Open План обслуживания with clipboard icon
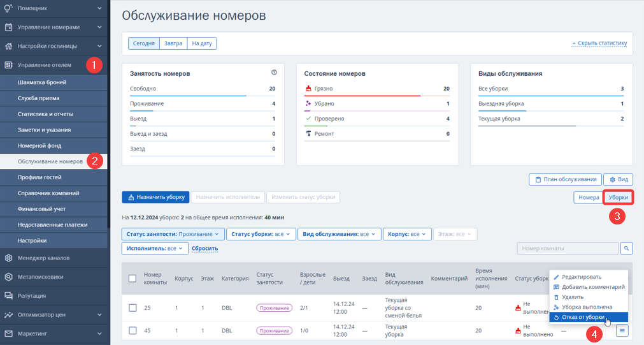The height and width of the screenshot is (345, 644). tap(565, 179)
